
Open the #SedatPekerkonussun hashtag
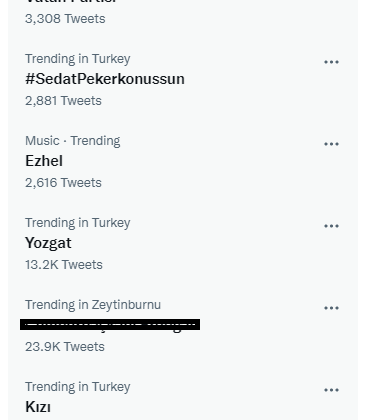click(x=105, y=79)
